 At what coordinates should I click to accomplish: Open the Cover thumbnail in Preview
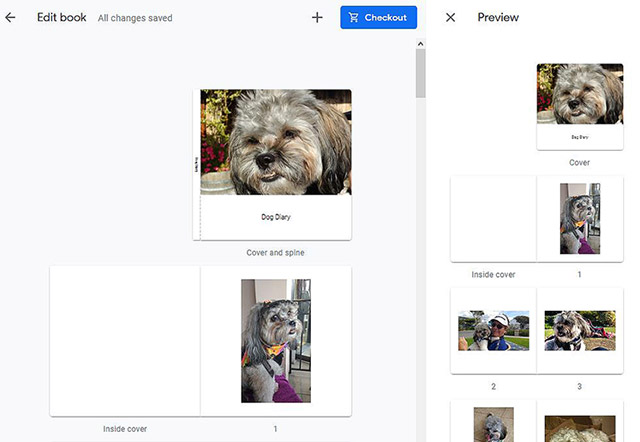tap(580, 107)
